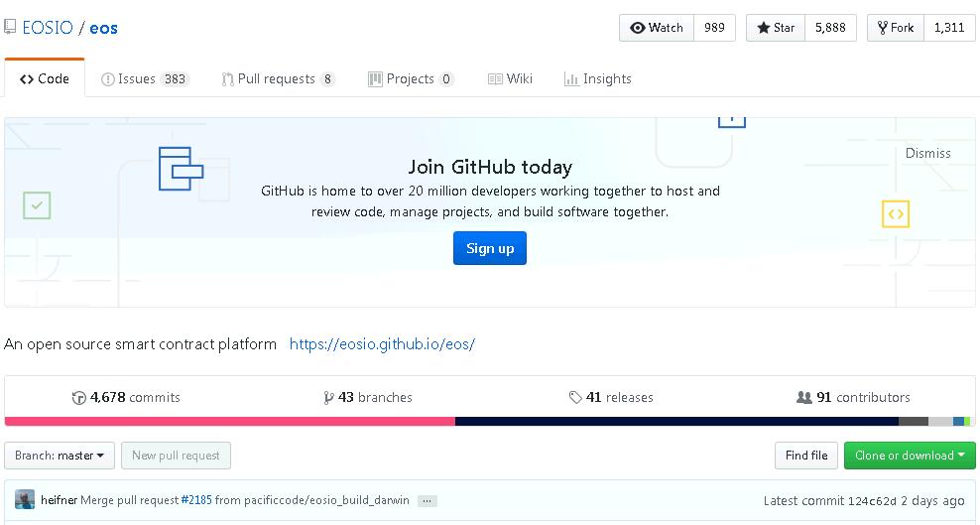Screen dimensions: 980x525
Task: Open the Clone or download dropdown
Action: 910,456
